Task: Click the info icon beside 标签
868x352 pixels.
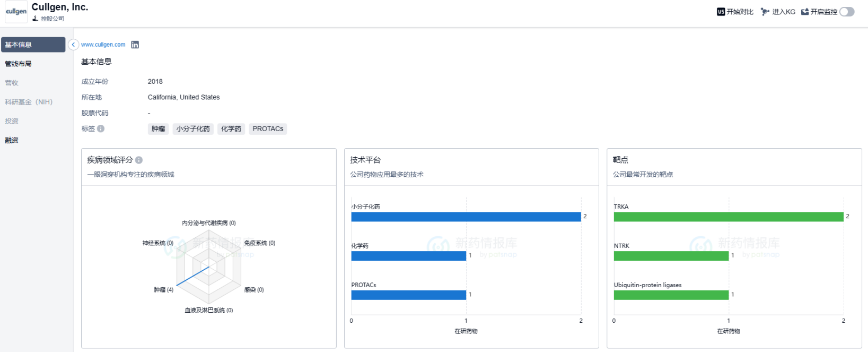Action: coord(101,128)
